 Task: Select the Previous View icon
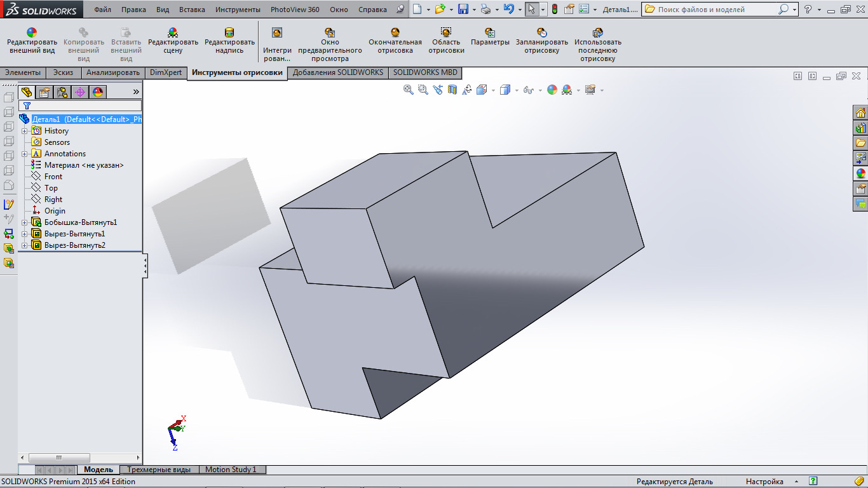(438, 90)
